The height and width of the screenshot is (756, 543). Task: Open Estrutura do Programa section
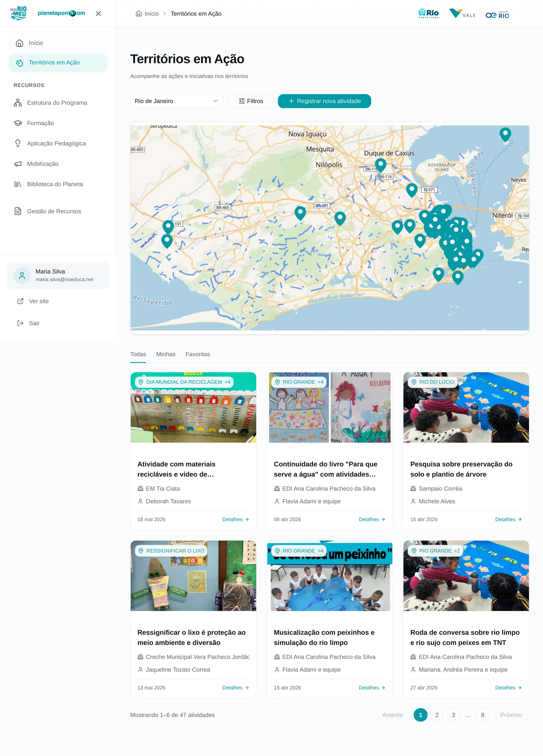click(x=58, y=103)
